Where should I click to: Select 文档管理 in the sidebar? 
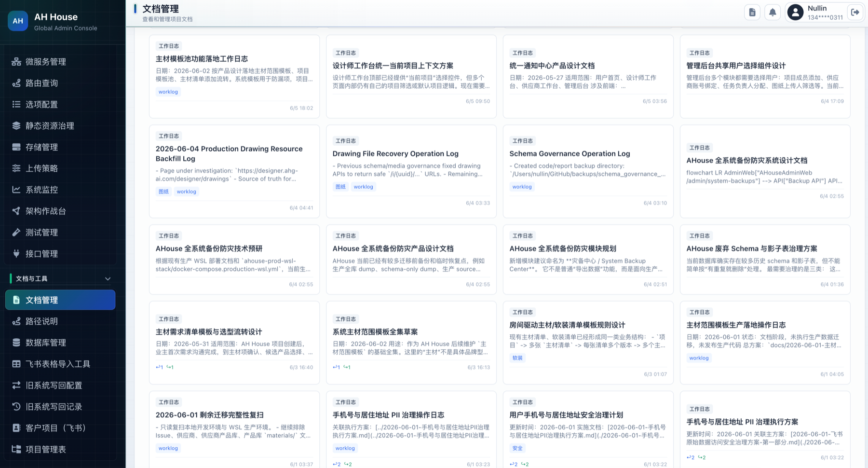point(60,300)
